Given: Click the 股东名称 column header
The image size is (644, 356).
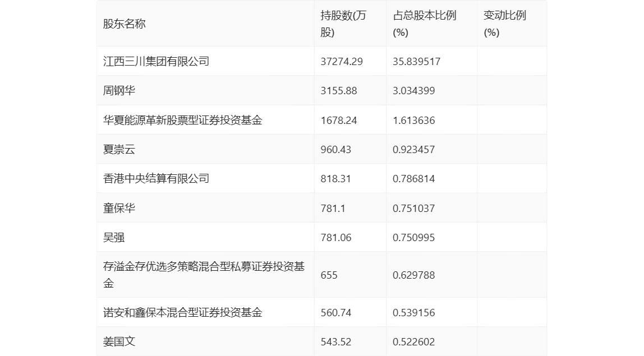Looking at the screenshot, I should pyautogui.click(x=125, y=24).
